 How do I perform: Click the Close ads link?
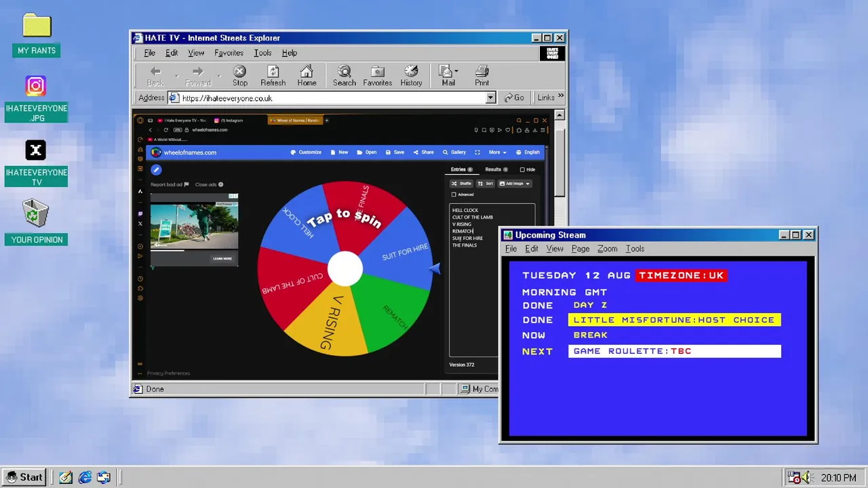click(x=209, y=184)
